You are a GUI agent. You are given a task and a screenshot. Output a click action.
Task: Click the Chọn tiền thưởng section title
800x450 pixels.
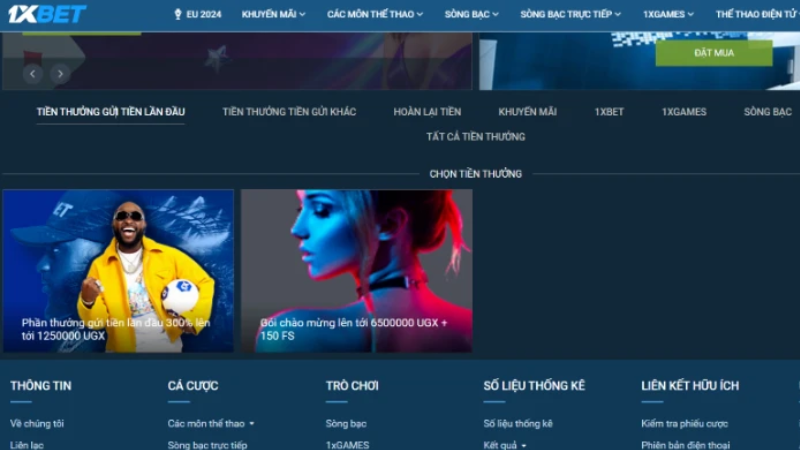476,174
